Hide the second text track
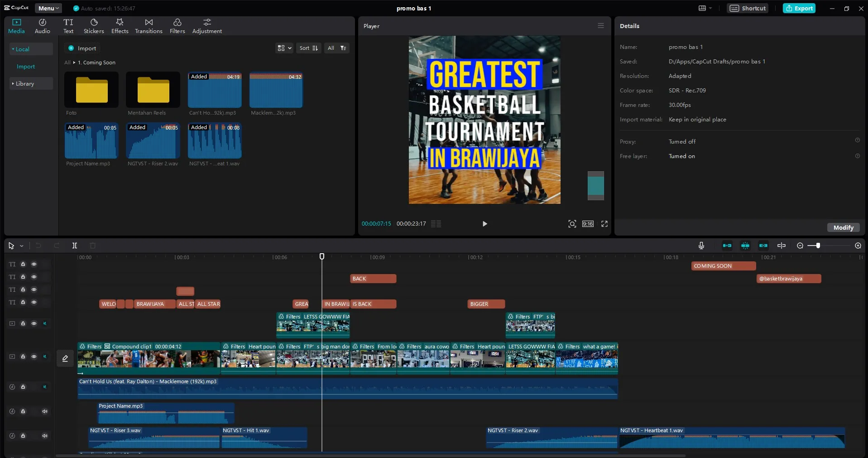The image size is (868, 458). [x=34, y=277]
